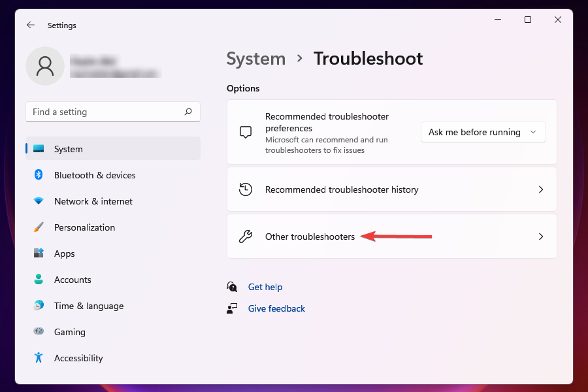Open the Get help link
Image resolution: width=588 pixels, height=392 pixels.
pyautogui.click(x=265, y=286)
